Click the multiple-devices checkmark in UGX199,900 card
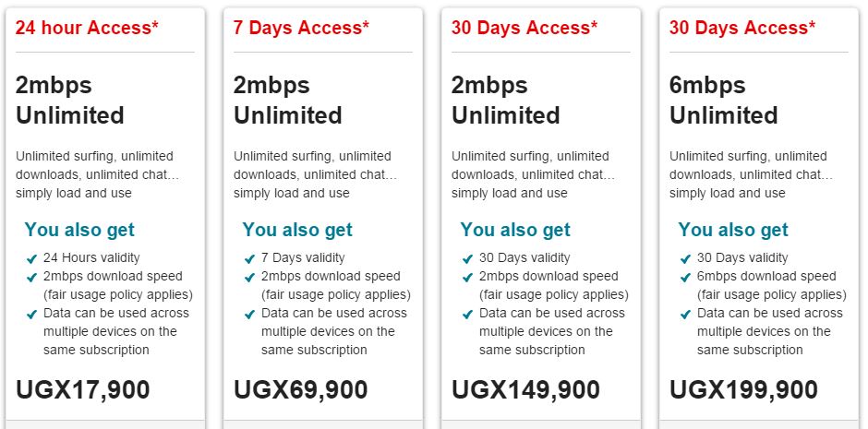This screenshot has height=429, width=868. coord(686,314)
